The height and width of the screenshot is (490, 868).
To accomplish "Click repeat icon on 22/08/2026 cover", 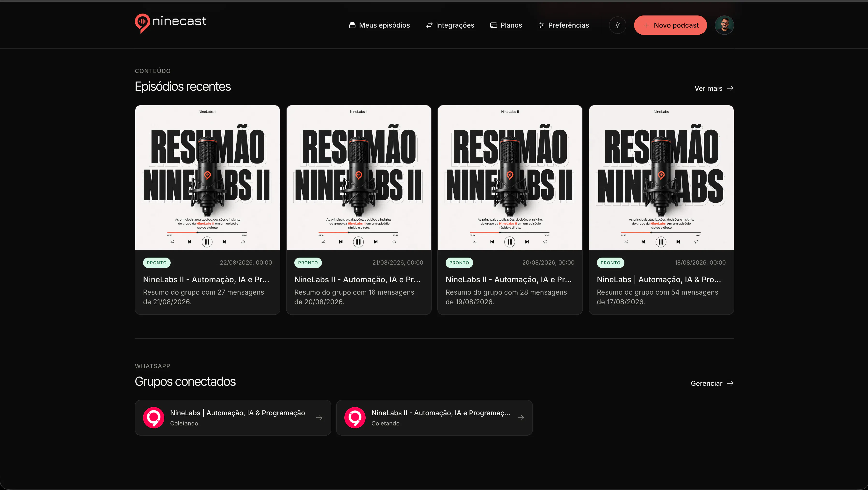I will [x=243, y=242].
